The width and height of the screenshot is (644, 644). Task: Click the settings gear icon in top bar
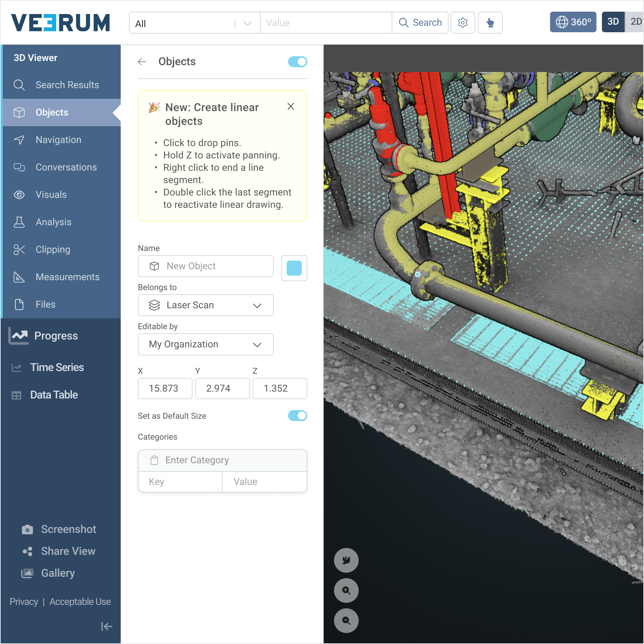(x=463, y=23)
